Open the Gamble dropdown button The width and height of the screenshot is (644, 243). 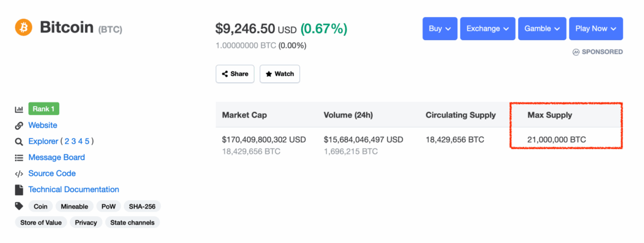[542, 29]
